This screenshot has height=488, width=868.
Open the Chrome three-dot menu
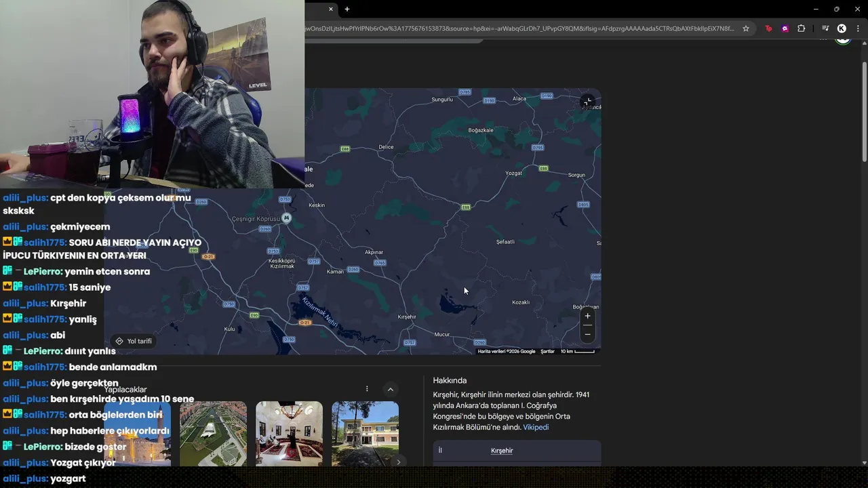(x=859, y=28)
